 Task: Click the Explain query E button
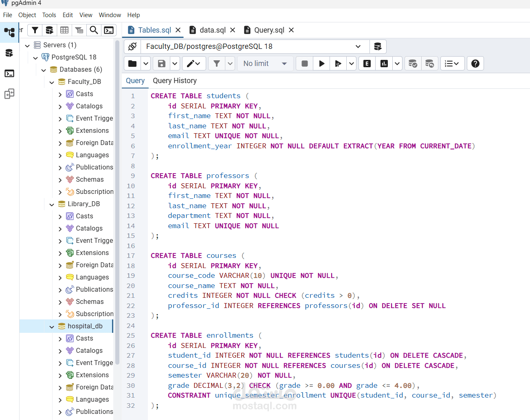pos(367,64)
